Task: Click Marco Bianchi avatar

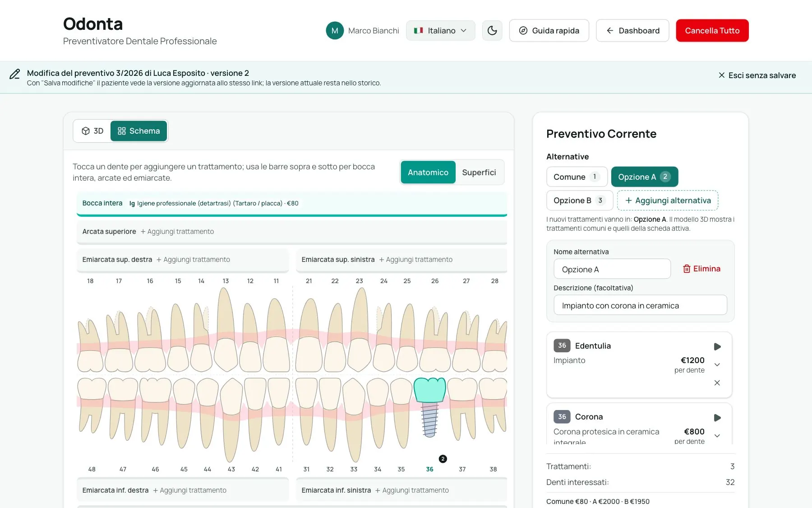Action: tap(335, 31)
